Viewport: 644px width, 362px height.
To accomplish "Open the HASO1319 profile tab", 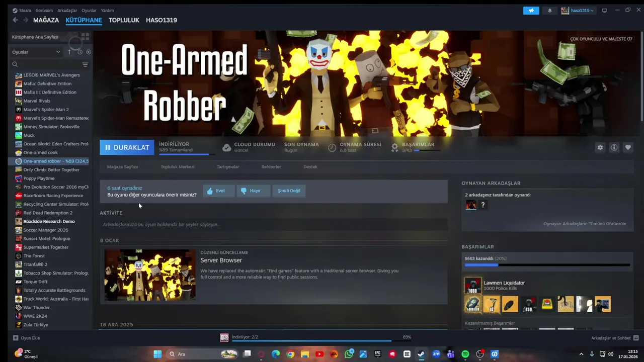I will point(162,20).
